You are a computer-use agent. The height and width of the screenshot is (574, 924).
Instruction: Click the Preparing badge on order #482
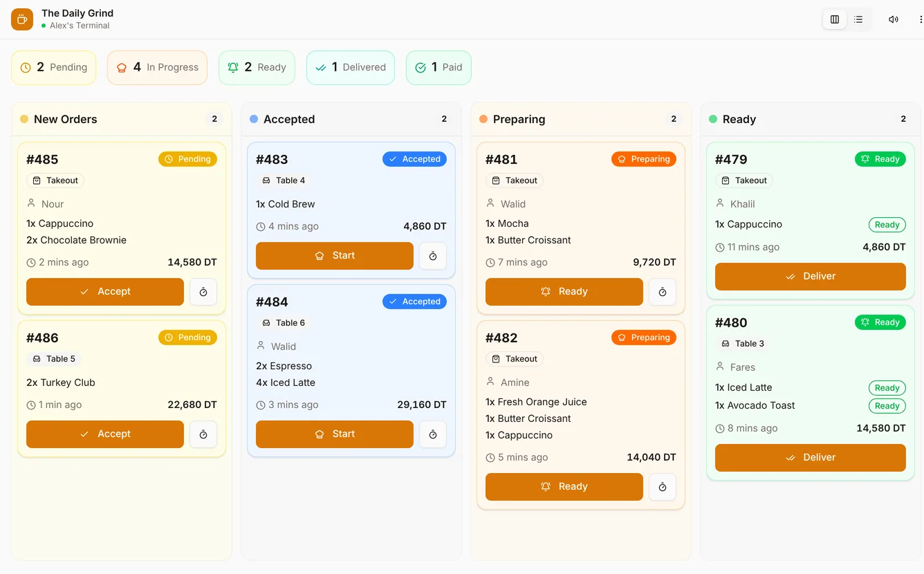(x=644, y=337)
